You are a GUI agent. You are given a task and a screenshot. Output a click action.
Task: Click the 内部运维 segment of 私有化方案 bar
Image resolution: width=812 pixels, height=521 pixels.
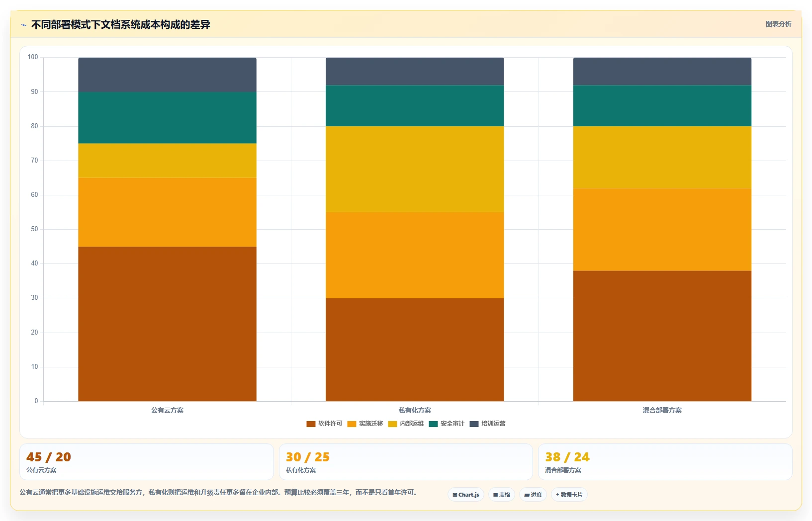pyautogui.click(x=415, y=169)
